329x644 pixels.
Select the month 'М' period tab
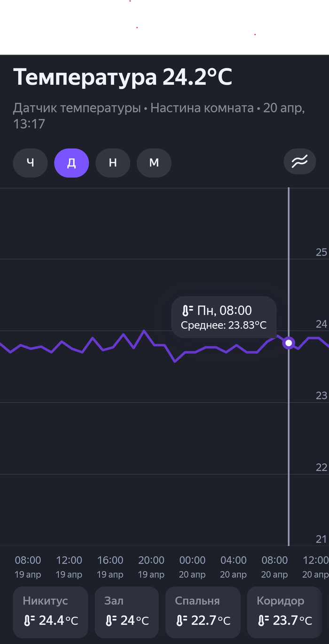pos(154,163)
